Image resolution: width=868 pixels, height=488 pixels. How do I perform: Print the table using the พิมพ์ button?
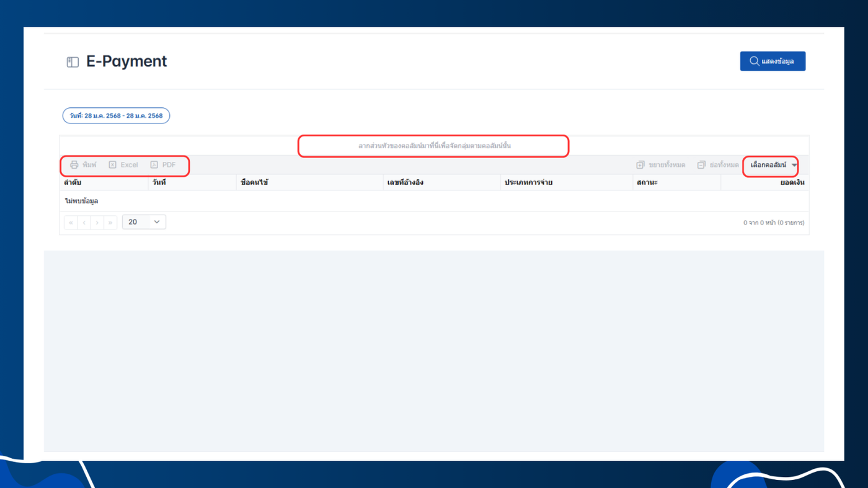tap(83, 165)
